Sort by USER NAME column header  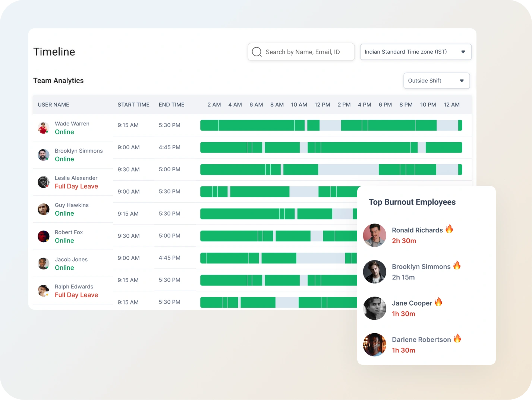[53, 104]
